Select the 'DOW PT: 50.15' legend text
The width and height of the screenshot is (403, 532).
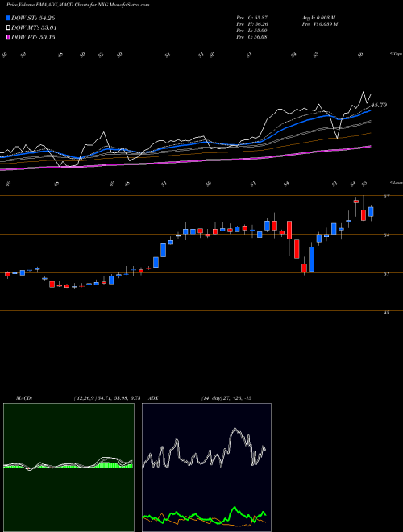(33, 37)
